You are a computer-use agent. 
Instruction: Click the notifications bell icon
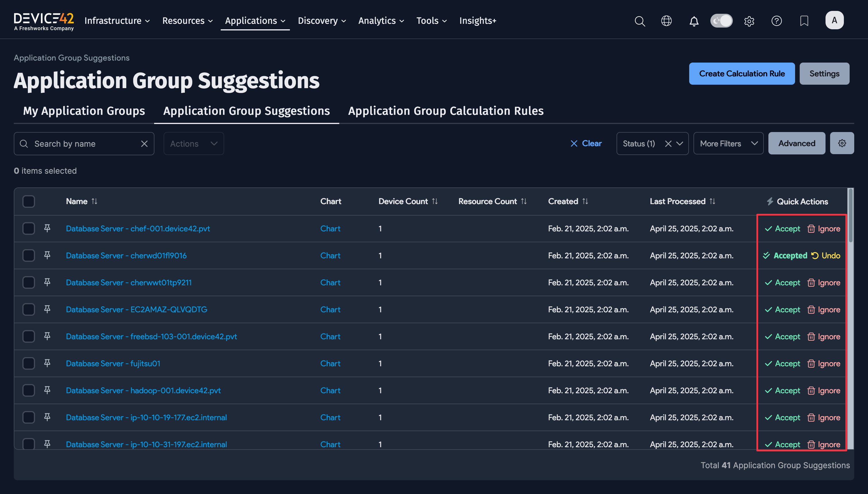tap(694, 21)
